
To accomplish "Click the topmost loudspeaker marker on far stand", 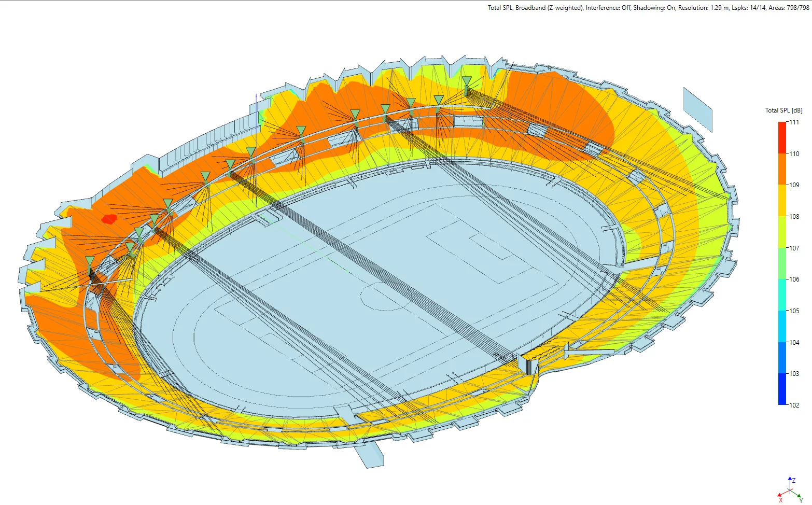I will click(x=467, y=81).
